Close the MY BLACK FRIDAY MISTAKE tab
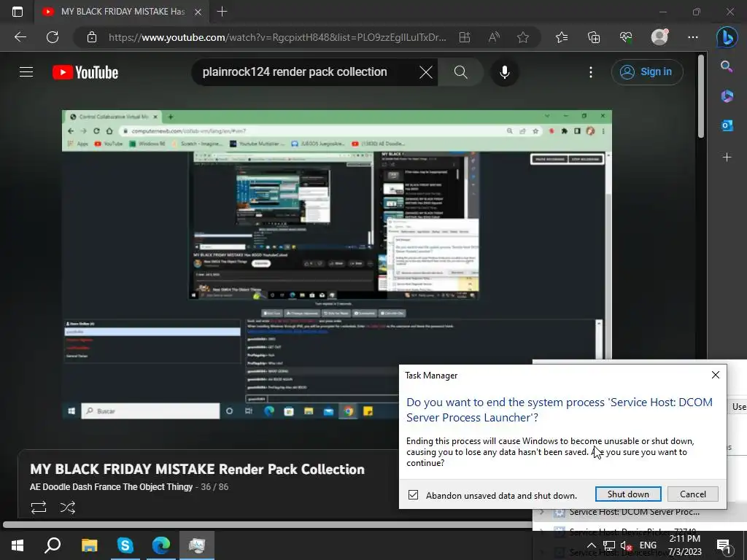The image size is (747, 560). pyautogui.click(x=198, y=12)
